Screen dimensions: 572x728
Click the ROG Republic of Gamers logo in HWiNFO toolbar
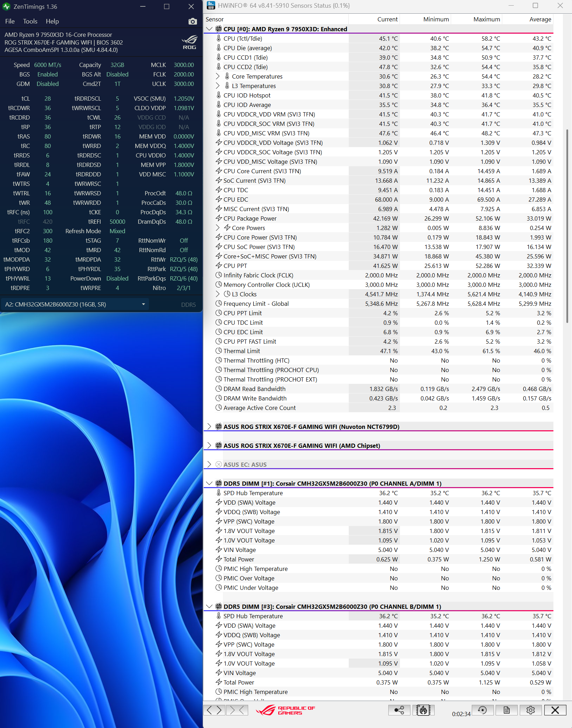[x=285, y=710]
